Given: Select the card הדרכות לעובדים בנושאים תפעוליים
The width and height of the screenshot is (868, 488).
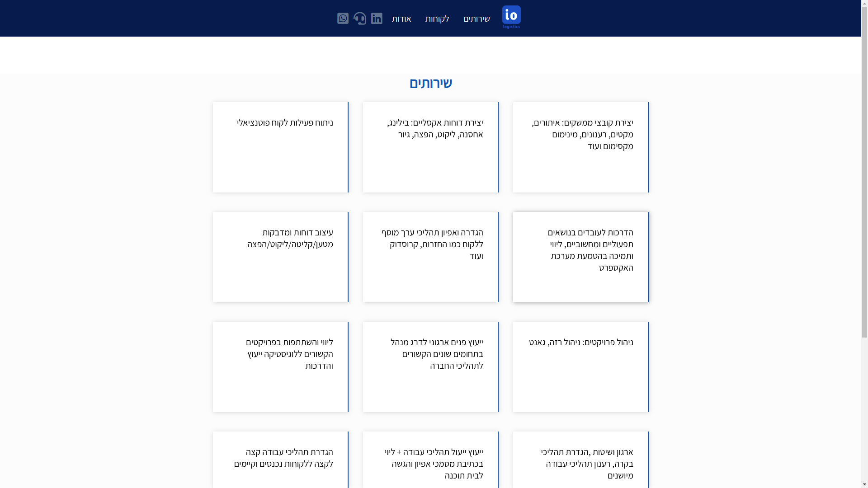Looking at the screenshot, I should [581, 257].
